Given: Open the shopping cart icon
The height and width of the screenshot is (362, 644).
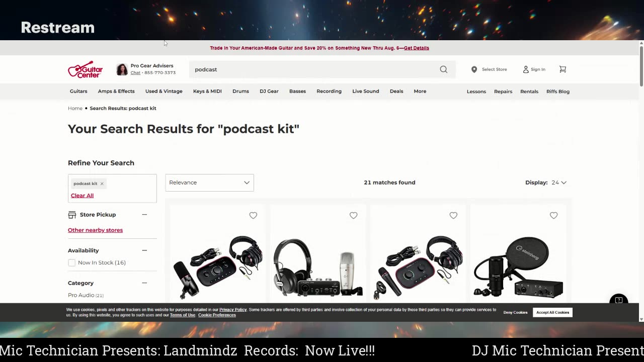Looking at the screenshot, I should pyautogui.click(x=562, y=69).
